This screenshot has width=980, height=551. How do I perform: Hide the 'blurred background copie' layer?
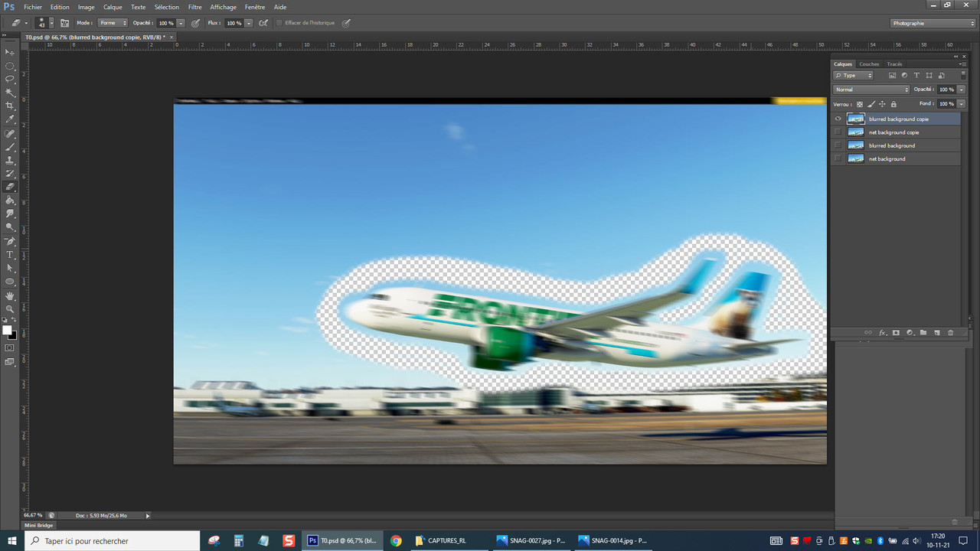tap(838, 119)
